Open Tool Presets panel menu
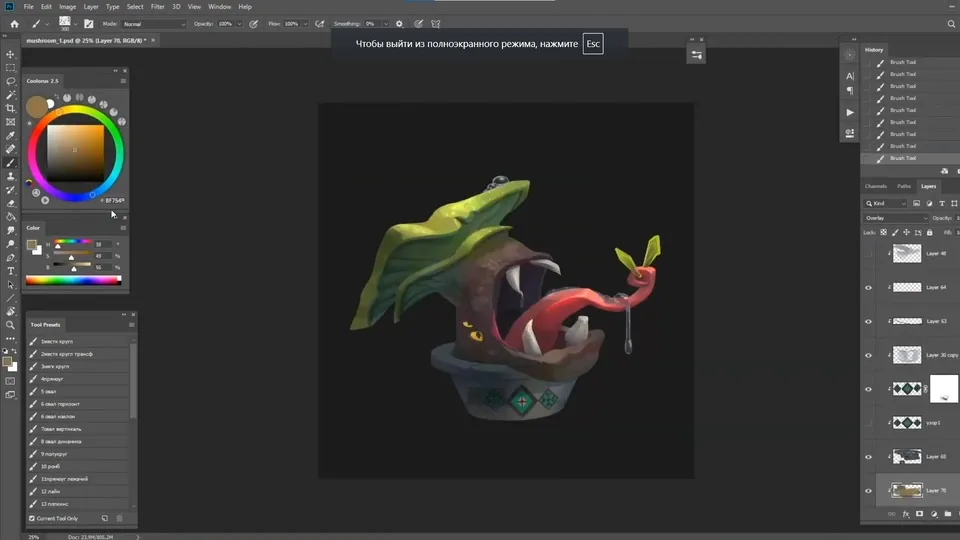The width and height of the screenshot is (960, 540). (x=132, y=324)
